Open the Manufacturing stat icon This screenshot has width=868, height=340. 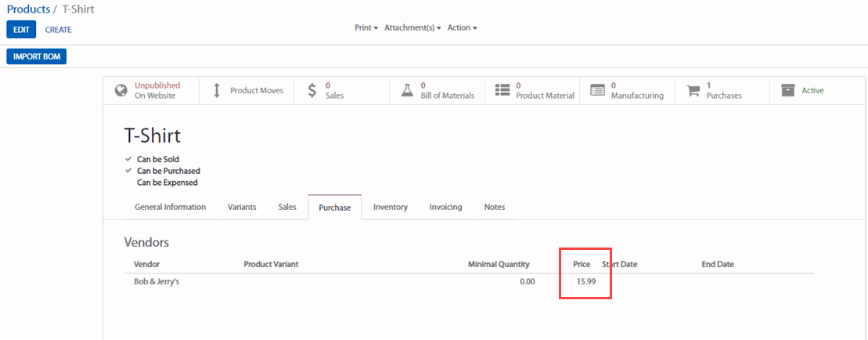(x=597, y=90)
